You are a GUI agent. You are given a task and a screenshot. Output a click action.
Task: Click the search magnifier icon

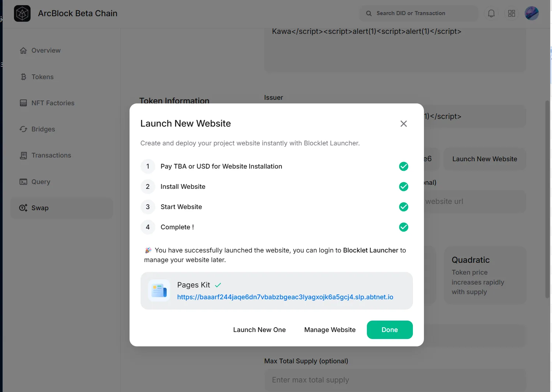coord(369,13)
